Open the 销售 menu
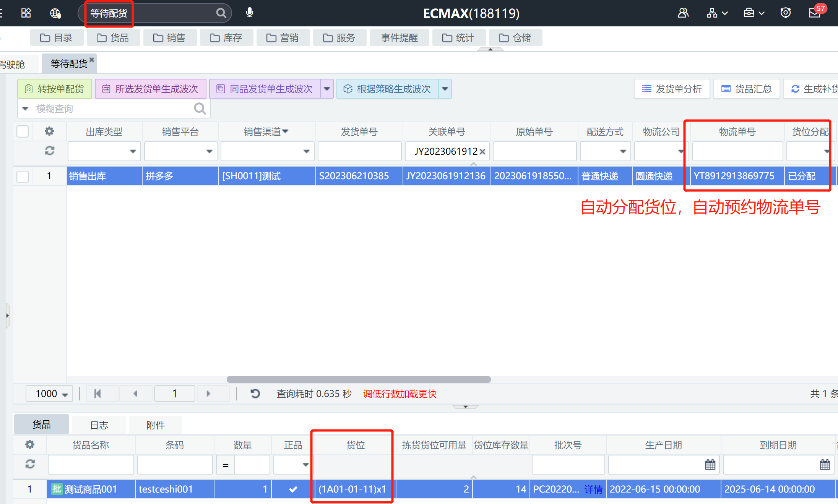The image size is (838, 504). point(170,38)
